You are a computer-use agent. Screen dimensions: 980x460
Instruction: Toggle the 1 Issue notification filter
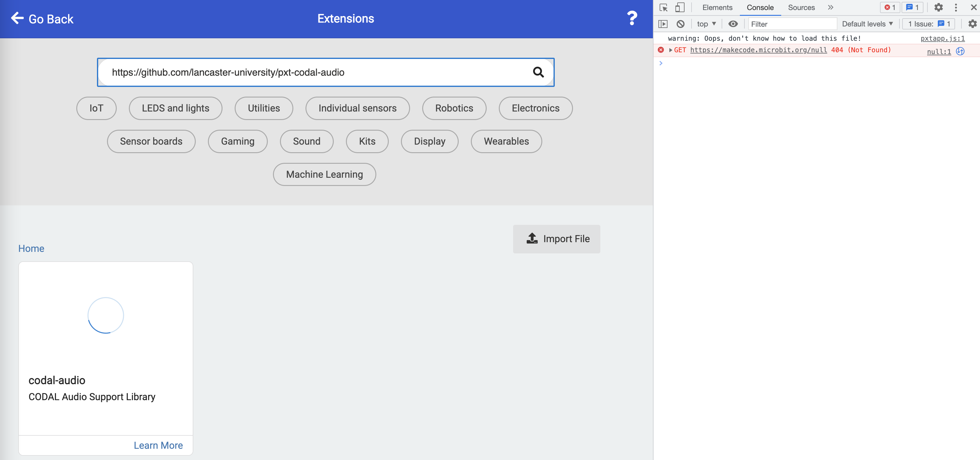(928, 24)
